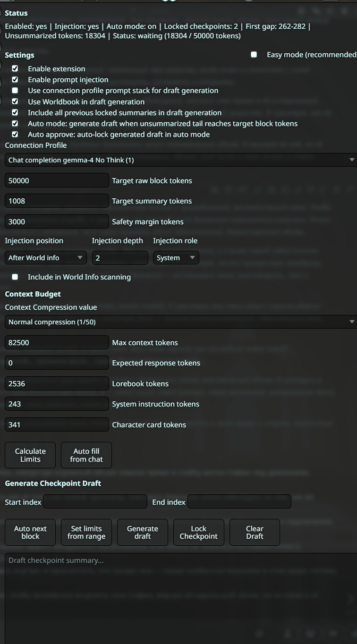This screenshot has width=357, height=644.
Task: Open the Context Compression value dropdown
Action: coord(181,322)
